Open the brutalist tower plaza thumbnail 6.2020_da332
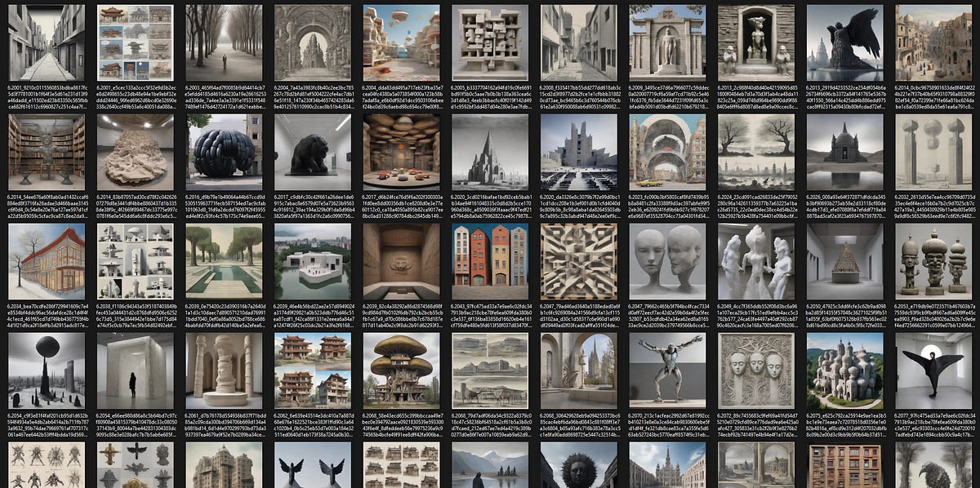This screenshot has width=980, height=488. coord(578,152)
